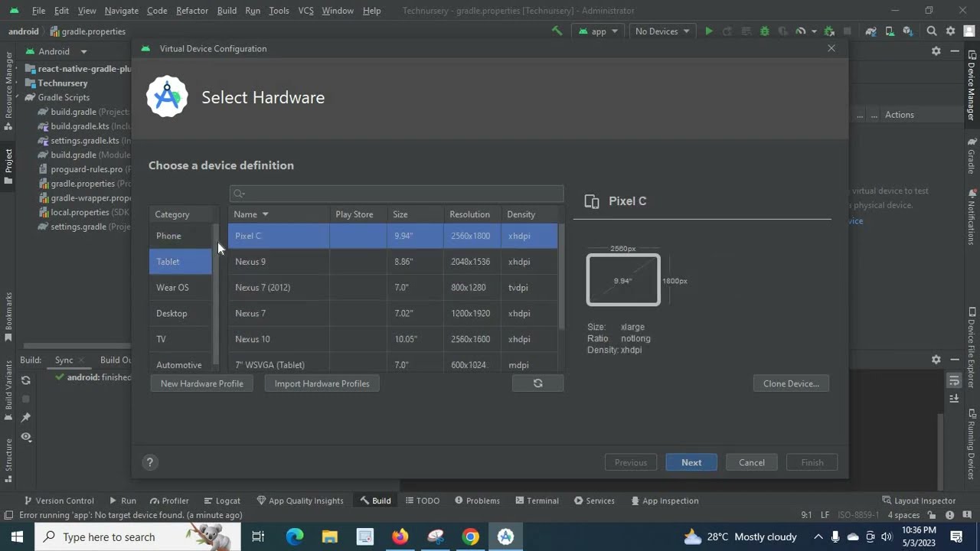Select Nexus 9 device row

coord(393,262)
